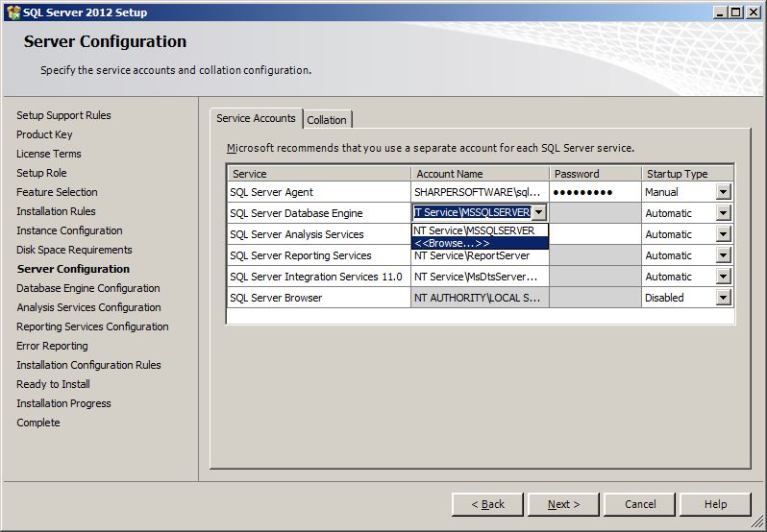Click the Service column header

click(x=319, y=174)
